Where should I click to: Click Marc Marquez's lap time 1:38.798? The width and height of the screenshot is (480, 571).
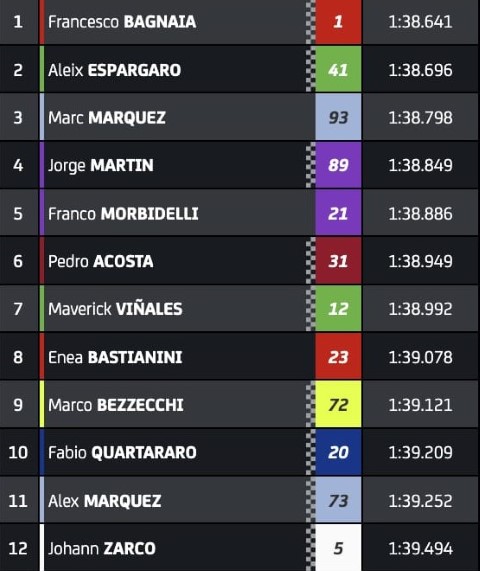pyautogui.click(x=420, y=118)
